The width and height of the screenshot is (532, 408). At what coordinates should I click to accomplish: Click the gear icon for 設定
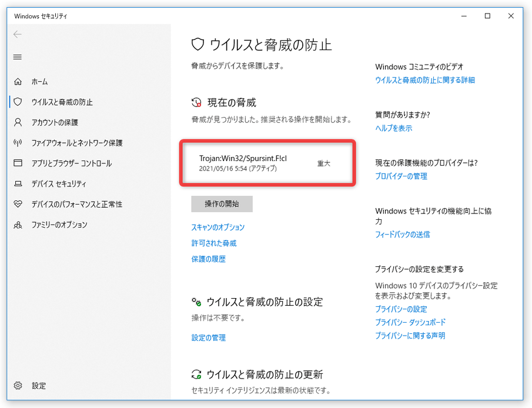[x=18, y=386]
